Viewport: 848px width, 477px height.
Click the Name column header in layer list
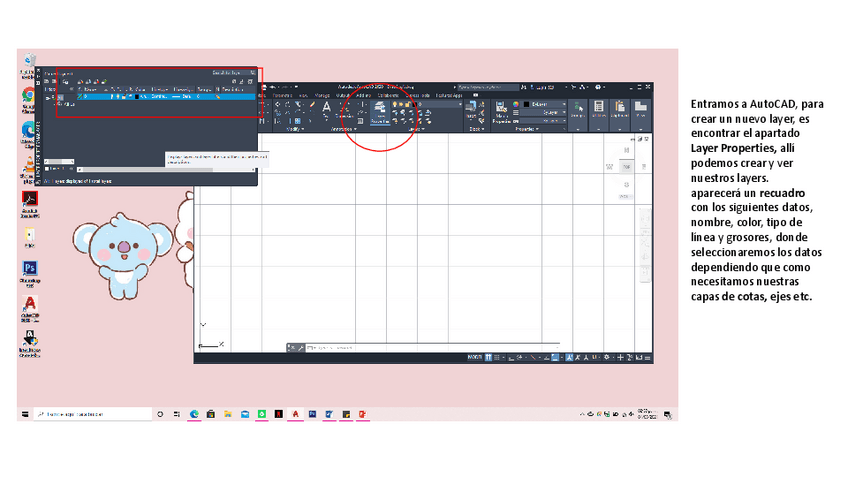point(90,89)
